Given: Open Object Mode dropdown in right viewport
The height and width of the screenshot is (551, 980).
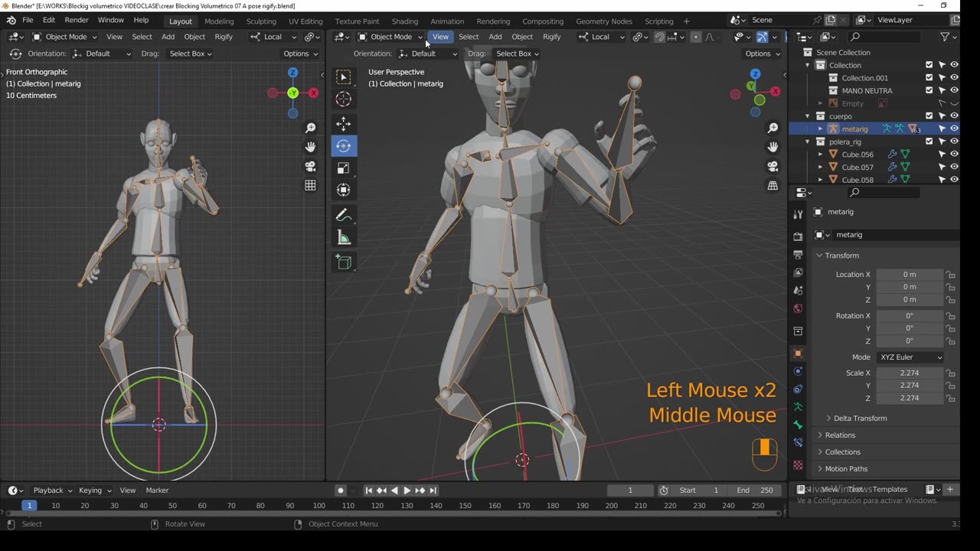Looking at the screenshot, I should click(390, 37).
